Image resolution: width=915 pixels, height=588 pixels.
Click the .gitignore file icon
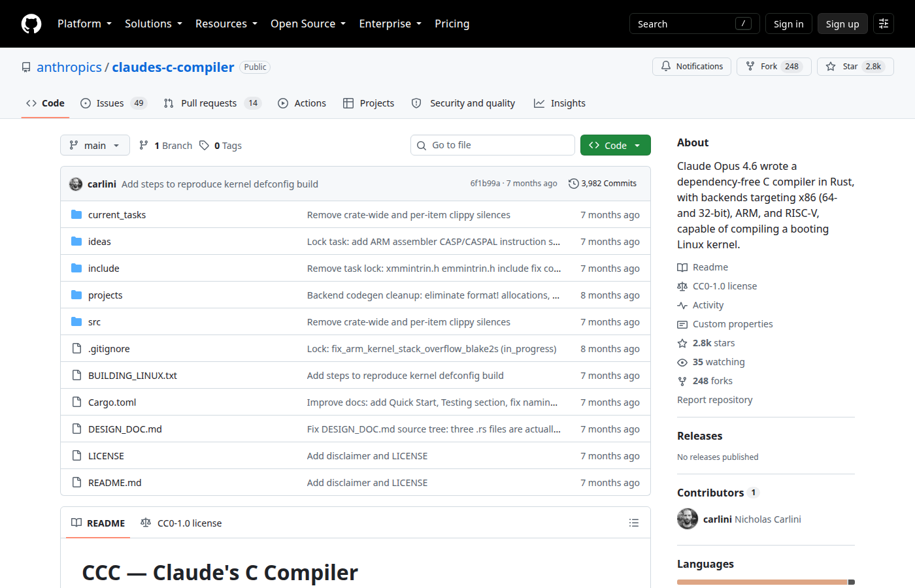click(76, 348)
